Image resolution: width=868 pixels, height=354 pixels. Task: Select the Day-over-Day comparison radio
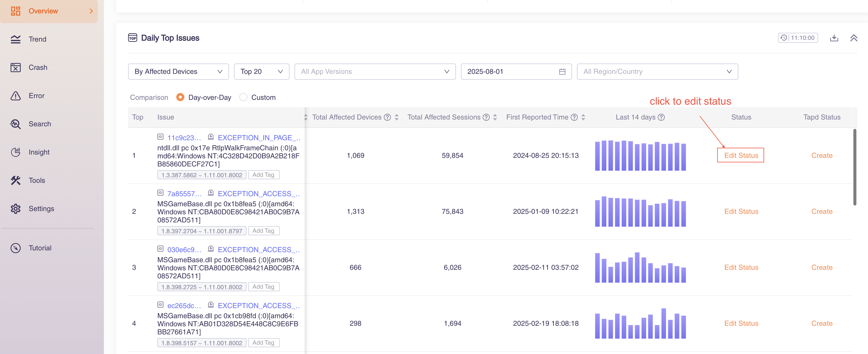click(x=180, y=97)
